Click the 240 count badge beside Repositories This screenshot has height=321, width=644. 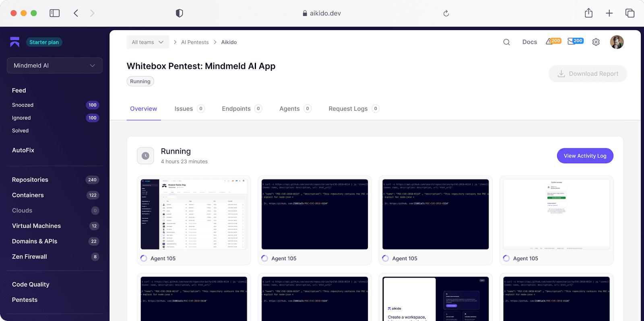[93, 180]
